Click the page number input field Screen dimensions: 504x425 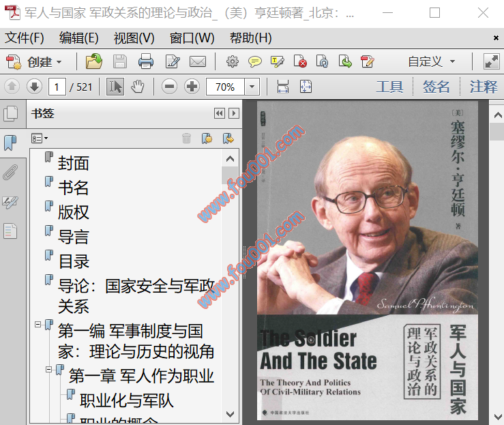point(57,87)
